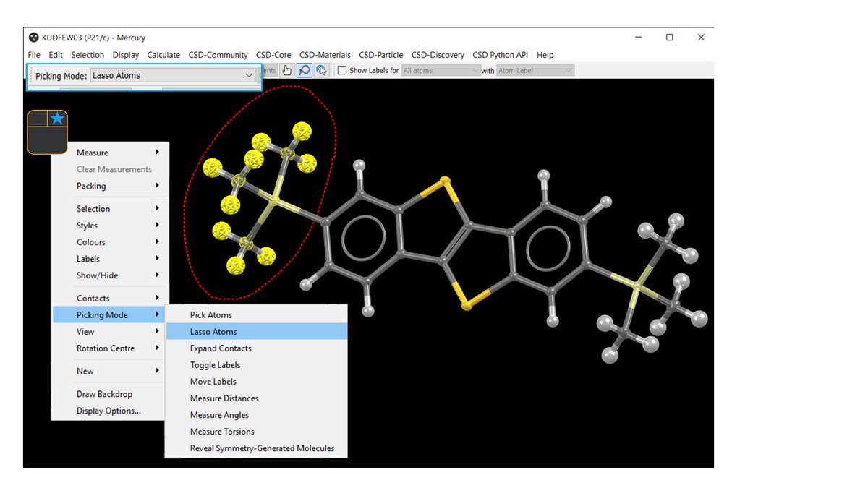Open Display Options...
Viewport: 868px width, 488px height.
tap(110, 411)
